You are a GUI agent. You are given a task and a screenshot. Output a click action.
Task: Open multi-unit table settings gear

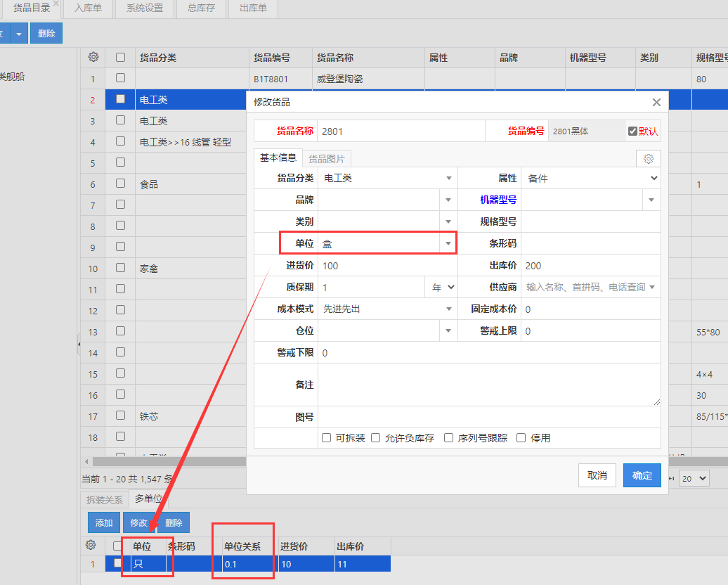[x=91, y=545]
